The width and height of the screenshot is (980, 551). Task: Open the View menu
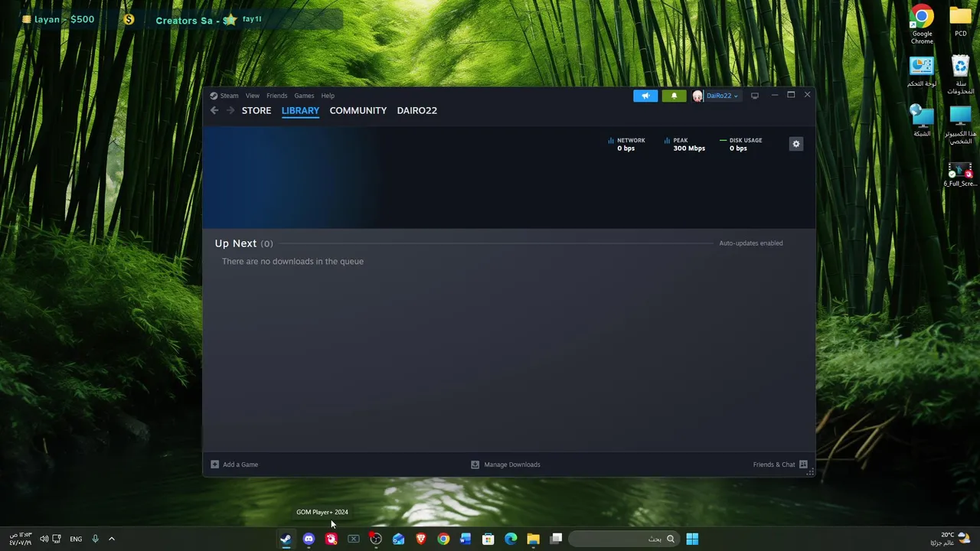point(253,96)
